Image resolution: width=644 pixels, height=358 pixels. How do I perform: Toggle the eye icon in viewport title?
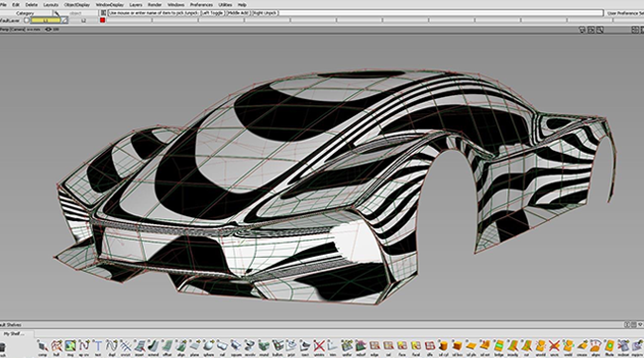point(49,29)
